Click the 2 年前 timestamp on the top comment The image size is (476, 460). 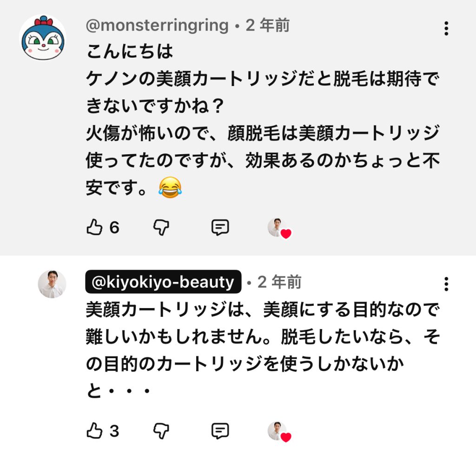coord(261,26)
